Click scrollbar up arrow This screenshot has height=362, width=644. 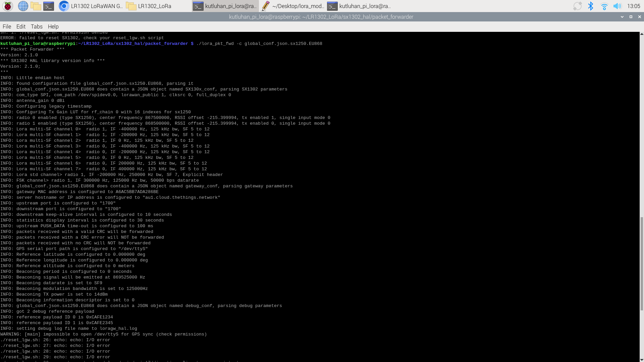coord(642,34)
